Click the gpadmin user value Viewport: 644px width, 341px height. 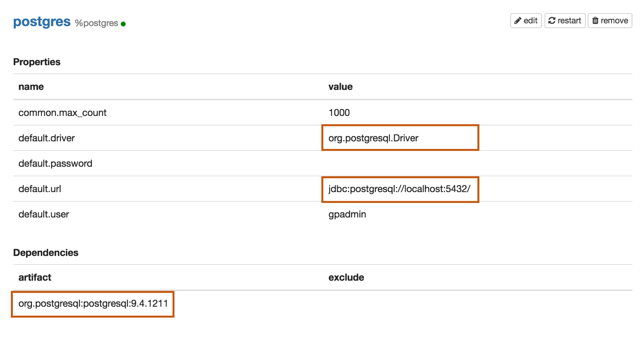coord(347,214)
